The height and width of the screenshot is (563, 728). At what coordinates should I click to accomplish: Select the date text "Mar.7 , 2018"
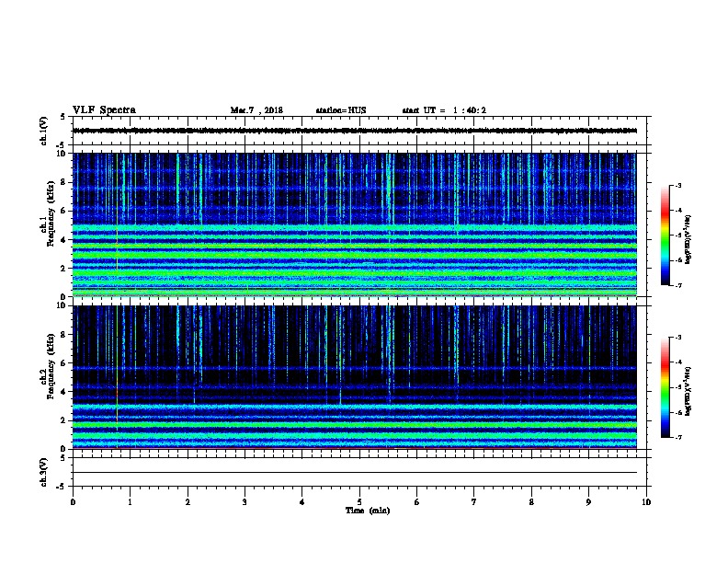pos(256,110)
